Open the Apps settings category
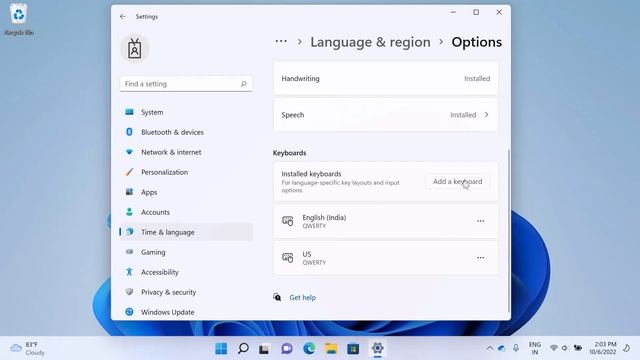640x360 pixels. (186, 192)
